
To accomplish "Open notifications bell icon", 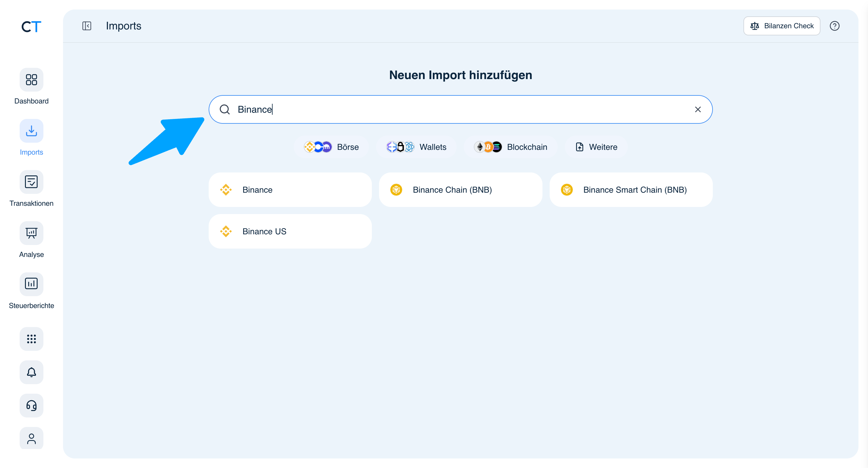I will [x=31, y=372].
